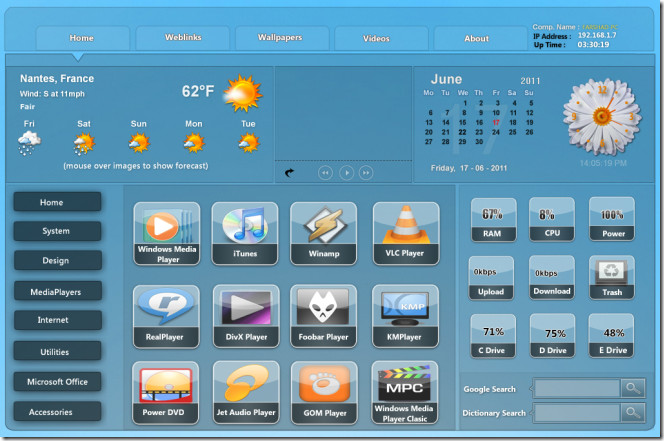The image size is (664, 441).
Task: Open the About tab
Action: click(x=480, y=38)
